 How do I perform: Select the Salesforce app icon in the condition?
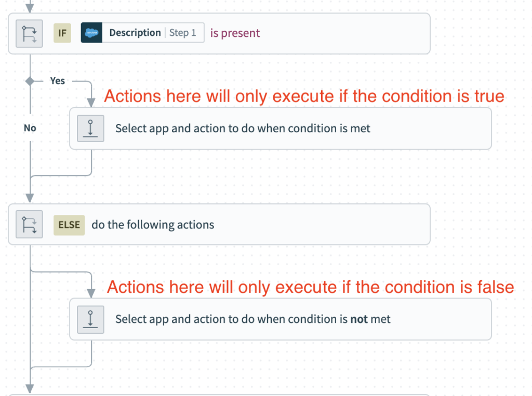(x=91, y=32)
